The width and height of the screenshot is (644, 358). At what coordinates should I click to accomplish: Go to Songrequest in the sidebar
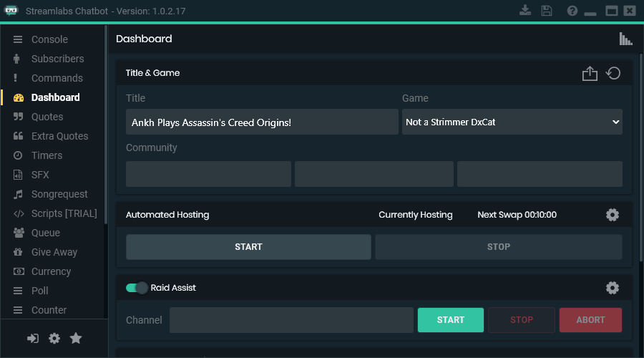59,194
